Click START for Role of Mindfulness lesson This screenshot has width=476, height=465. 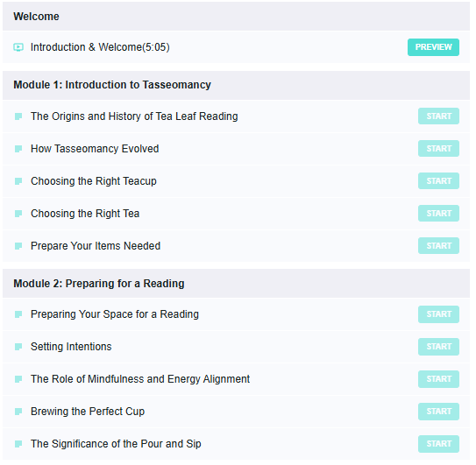438,379
